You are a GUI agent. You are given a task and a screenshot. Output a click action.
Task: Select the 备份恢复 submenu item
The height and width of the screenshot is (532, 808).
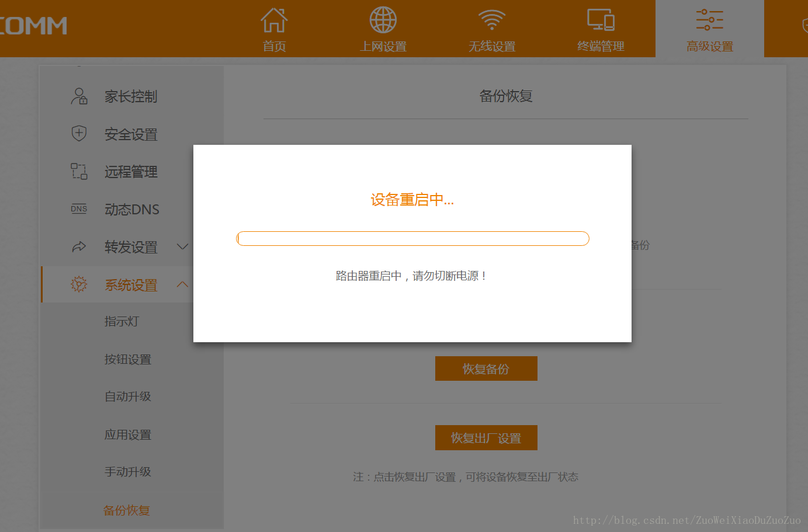[127, 510]
